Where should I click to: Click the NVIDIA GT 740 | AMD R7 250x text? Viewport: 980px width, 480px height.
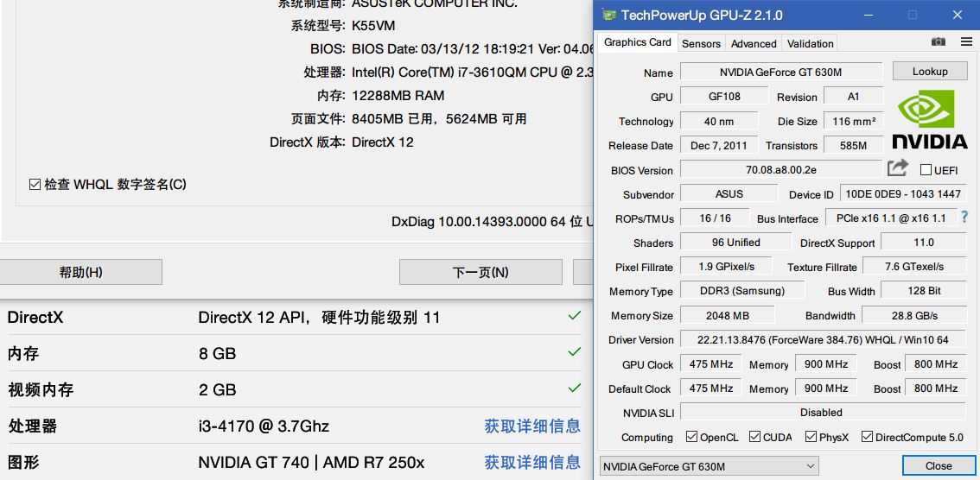click(x=311, y=463)
